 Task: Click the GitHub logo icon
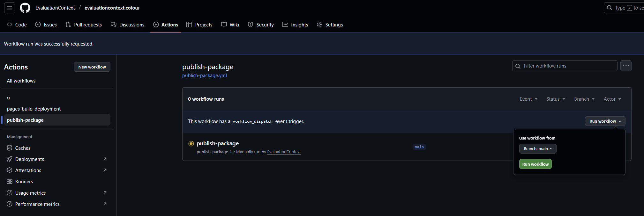(x=25, y=8)
